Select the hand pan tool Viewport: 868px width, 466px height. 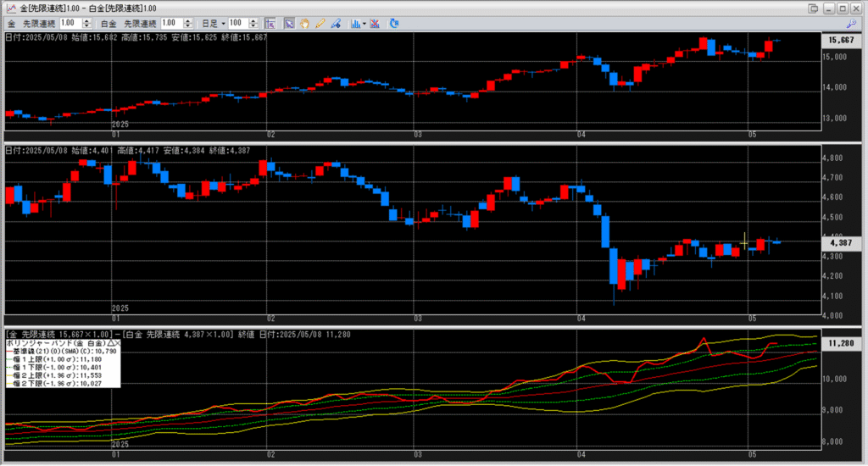(304, 23)
